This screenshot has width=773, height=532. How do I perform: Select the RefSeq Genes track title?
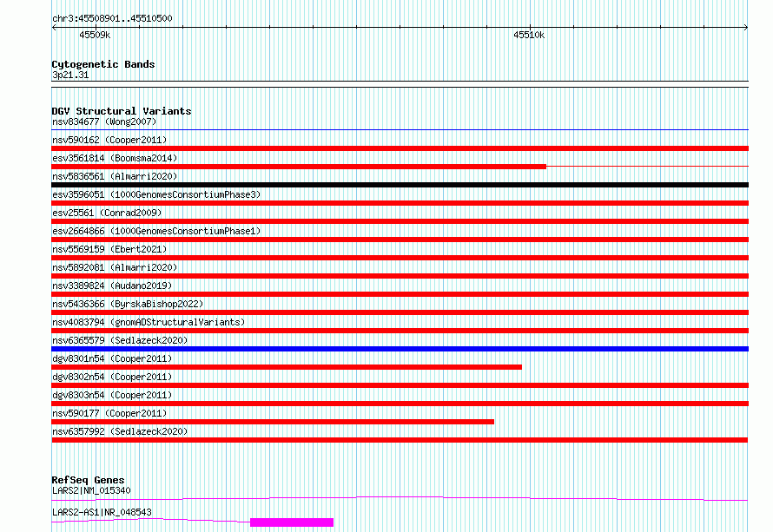[x=88, y=480]
